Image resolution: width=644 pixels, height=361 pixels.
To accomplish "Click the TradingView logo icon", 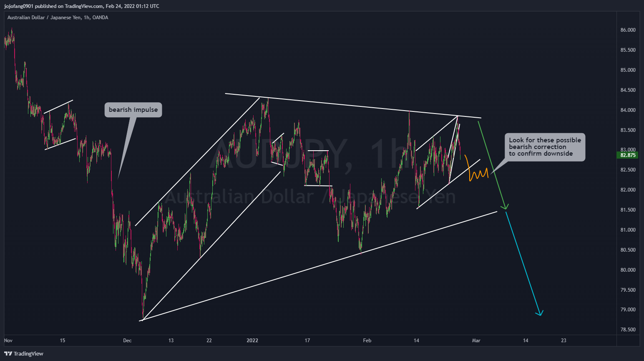I will 8,353.
